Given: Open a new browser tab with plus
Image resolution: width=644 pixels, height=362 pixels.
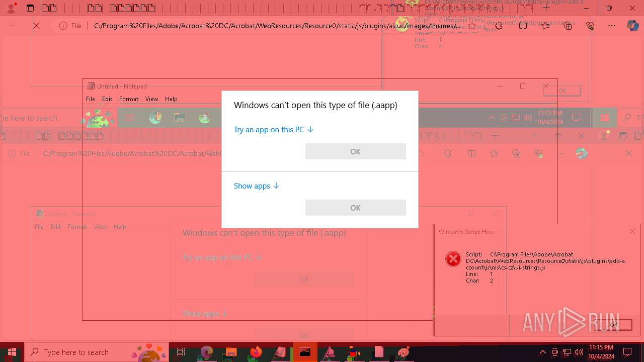Looking at the screenshot, I should coord(546,8).
